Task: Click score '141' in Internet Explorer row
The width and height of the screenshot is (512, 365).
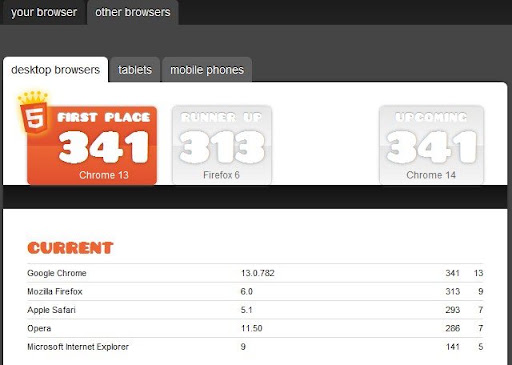Action: point(452,347)
